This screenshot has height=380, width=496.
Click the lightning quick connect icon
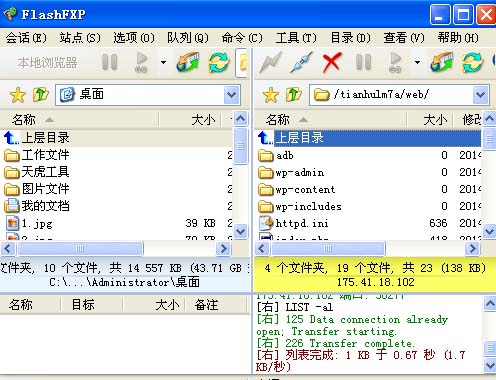click(x=270, y=62)
